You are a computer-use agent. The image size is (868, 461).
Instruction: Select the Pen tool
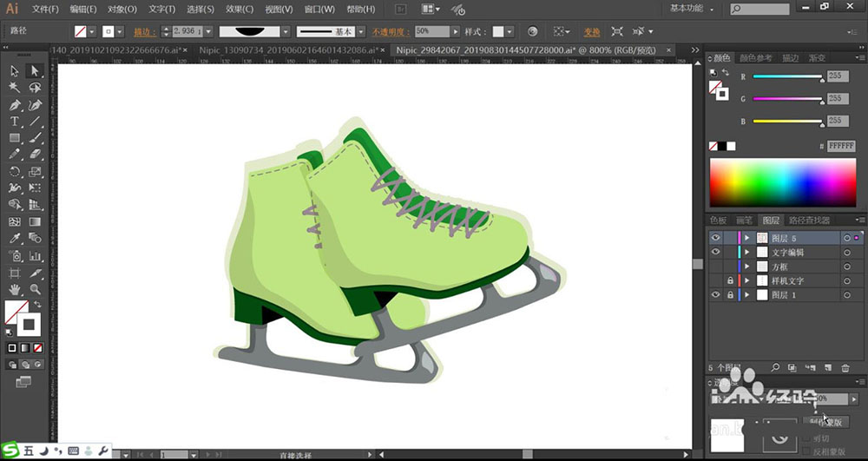pos(15,105)
